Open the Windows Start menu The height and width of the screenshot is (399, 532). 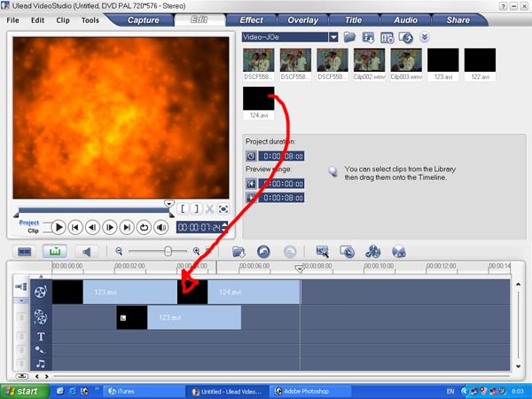pos(24,391)
